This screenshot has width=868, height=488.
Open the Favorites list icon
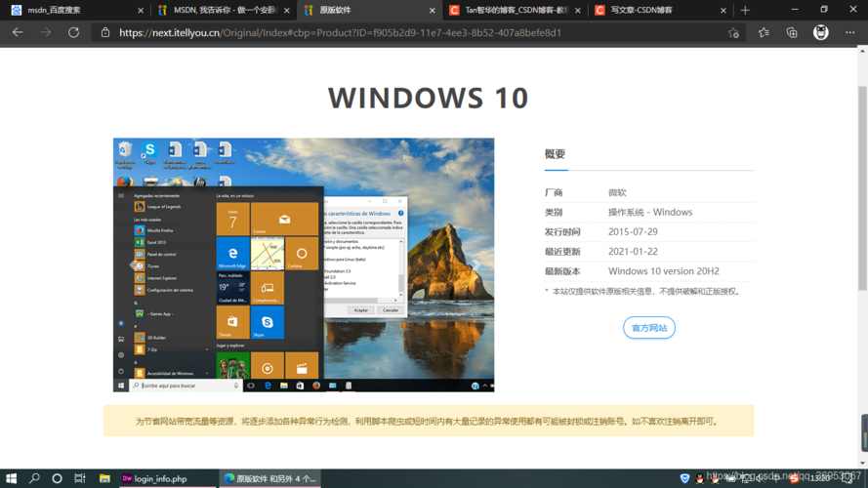[x=764, y=32]
